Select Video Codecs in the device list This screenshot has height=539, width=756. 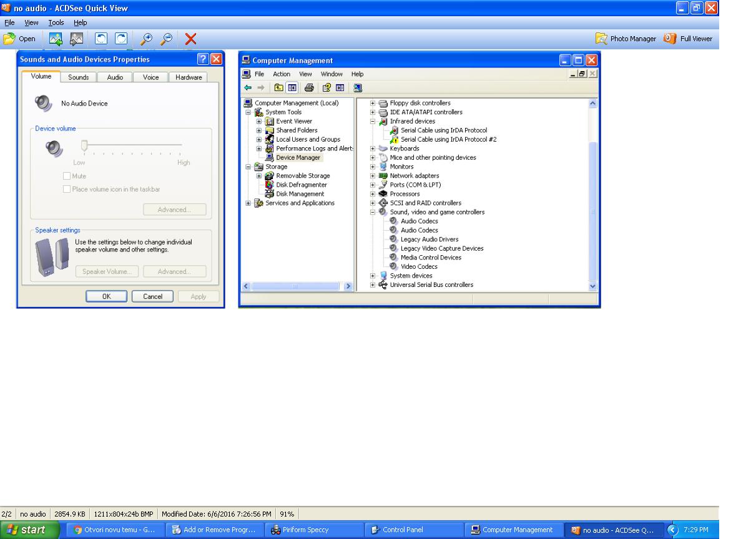tap(419, 266)
